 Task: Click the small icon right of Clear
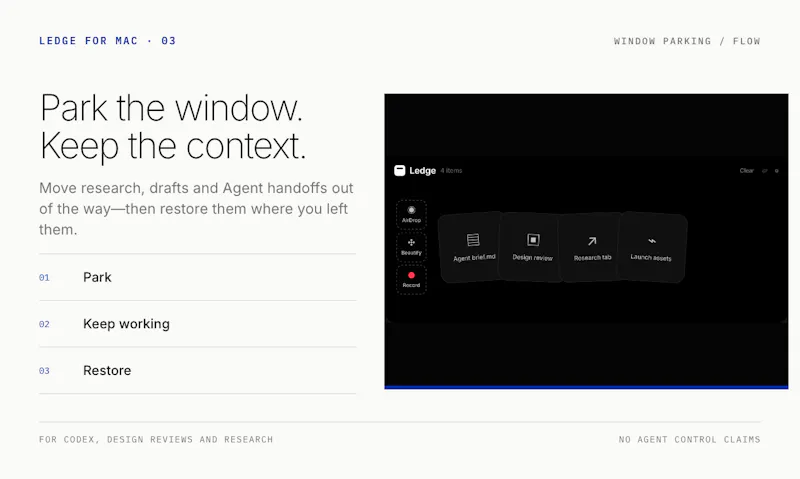pos(764,171)
